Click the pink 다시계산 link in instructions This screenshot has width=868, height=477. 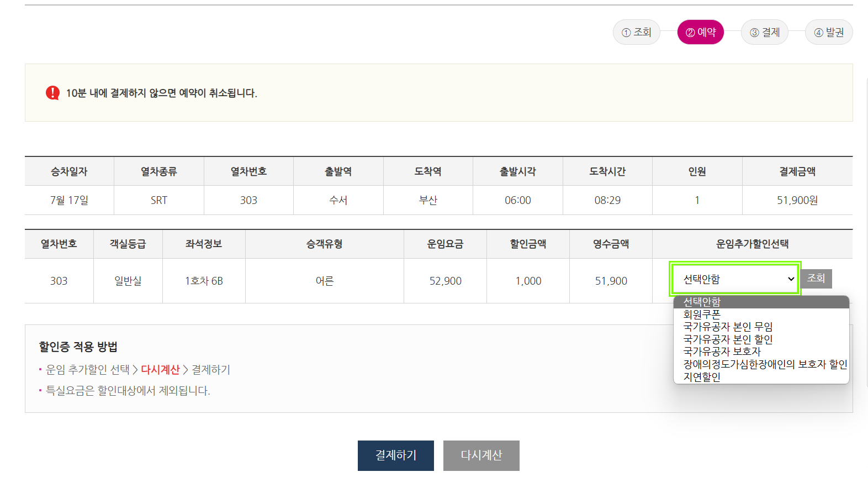(x=161, y=369)
